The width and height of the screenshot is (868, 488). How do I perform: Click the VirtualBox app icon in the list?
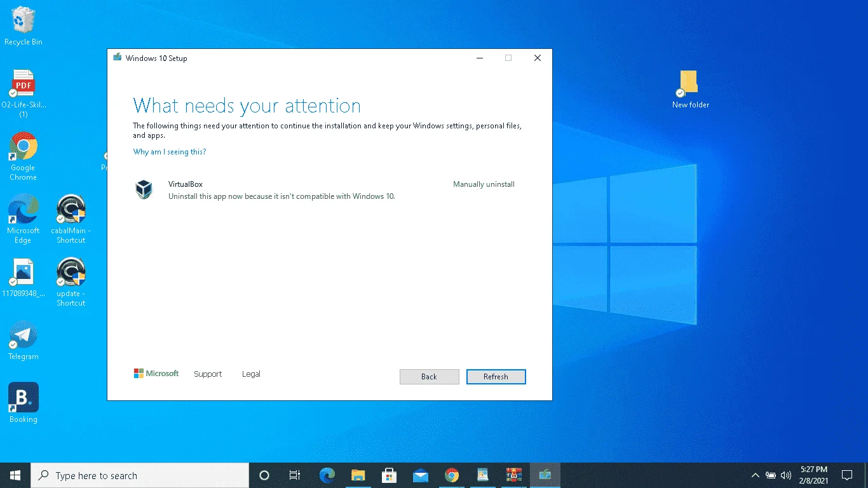coord(144,189)
